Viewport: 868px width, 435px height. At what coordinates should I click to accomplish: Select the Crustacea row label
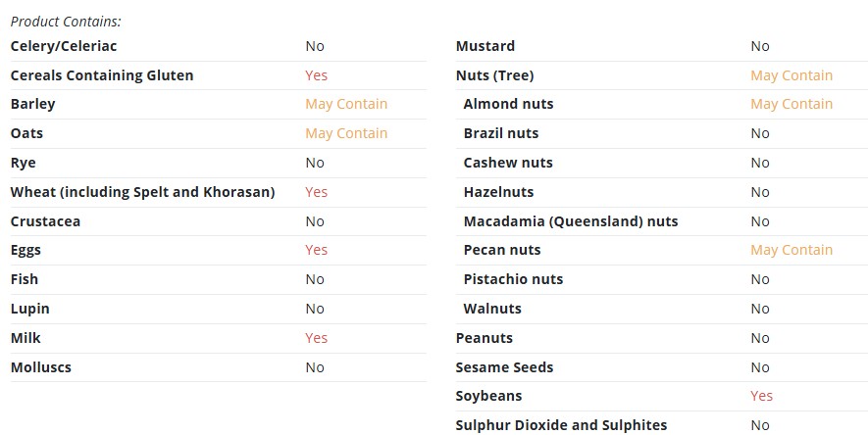[x=45, y=221]
